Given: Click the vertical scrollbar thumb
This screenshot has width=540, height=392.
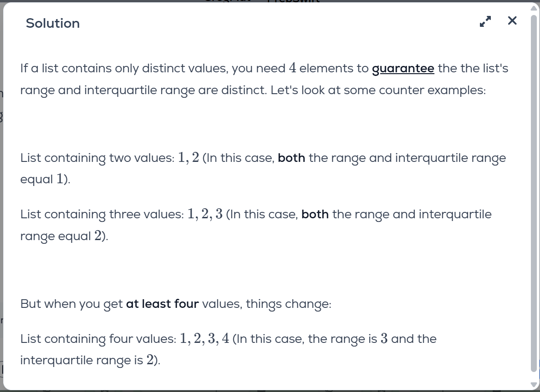Looking at the screenshot, I should pyautogui.click(x=535, y=191).
